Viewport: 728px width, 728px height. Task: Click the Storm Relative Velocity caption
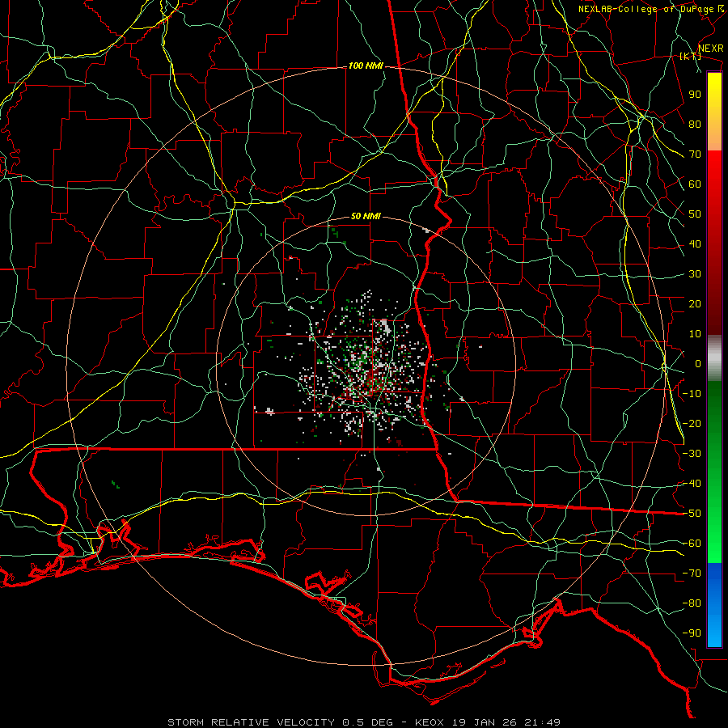coord(363,722)
